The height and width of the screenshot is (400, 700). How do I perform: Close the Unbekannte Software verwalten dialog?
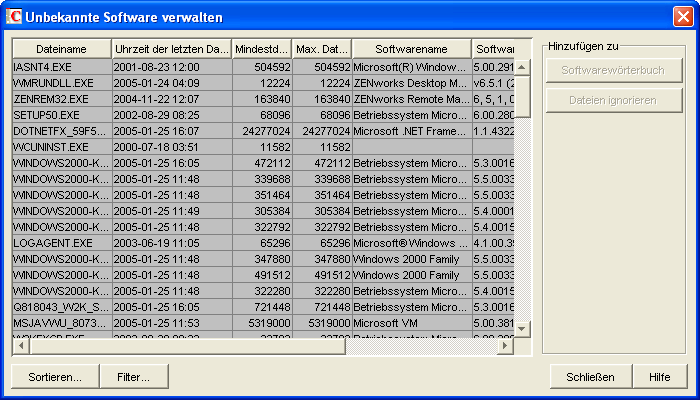(683, 17)
